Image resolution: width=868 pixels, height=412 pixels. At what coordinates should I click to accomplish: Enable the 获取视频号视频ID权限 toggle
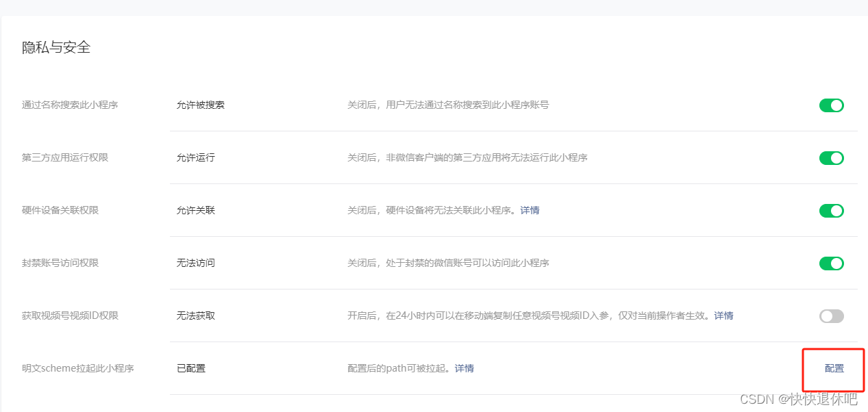(831, 316)
